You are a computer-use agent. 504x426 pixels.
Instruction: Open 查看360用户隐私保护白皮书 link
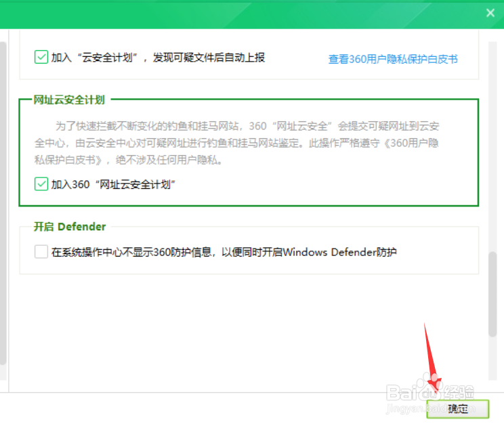393,59
